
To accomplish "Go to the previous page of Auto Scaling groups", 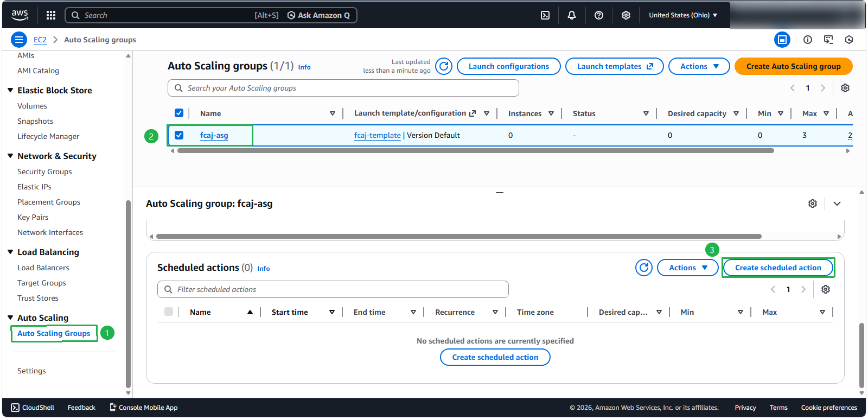I will 793,88.
